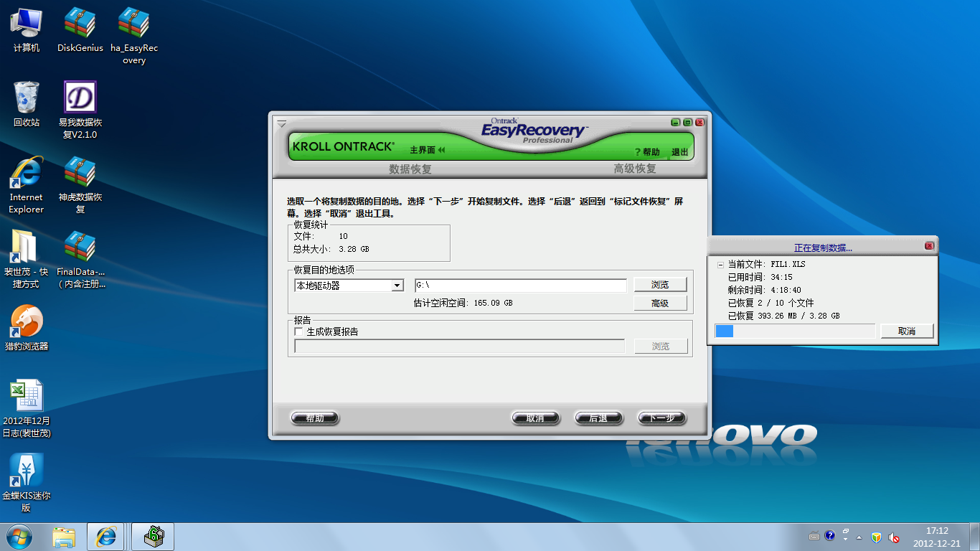The height and width of the screenshot is (551, 980).
Task: Open the 回收站 recycle bin icon
Action: pyautogui.click(x=27, y=104)
